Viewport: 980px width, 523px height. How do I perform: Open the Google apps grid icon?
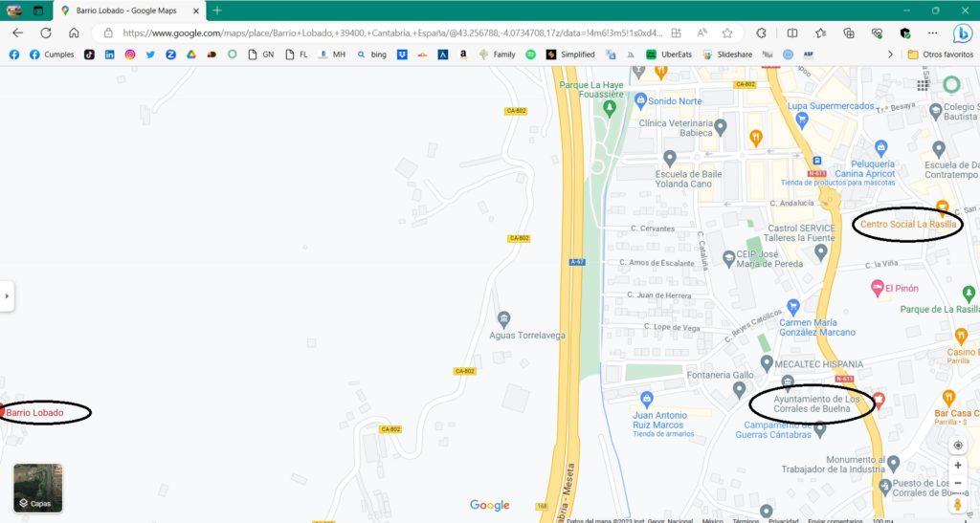pyautogui.click(x=923, y=85)
